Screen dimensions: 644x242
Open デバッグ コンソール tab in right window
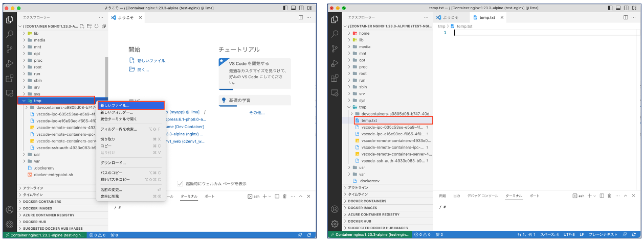483,196
